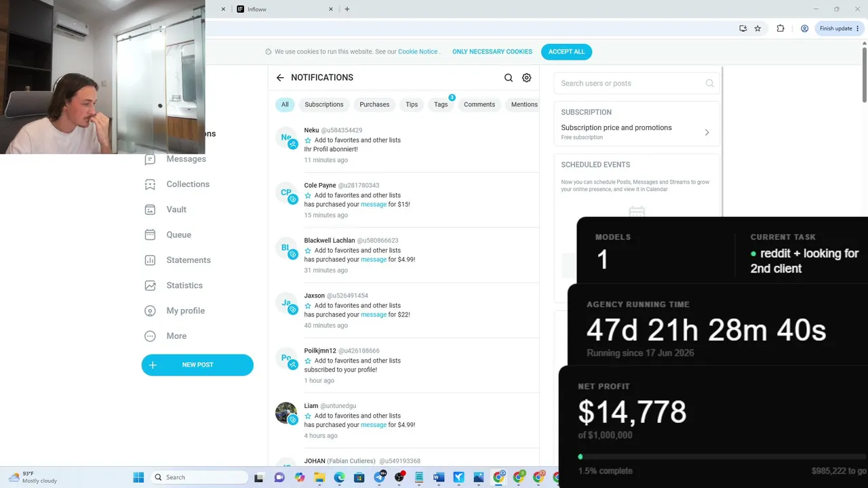868x488 pixels.
Task: Click the star icon in Neku's notification
Action: coord(308,140)
